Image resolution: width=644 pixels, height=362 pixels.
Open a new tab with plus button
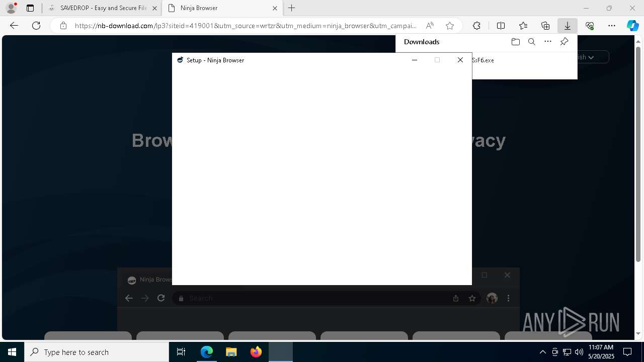point(292,8)
